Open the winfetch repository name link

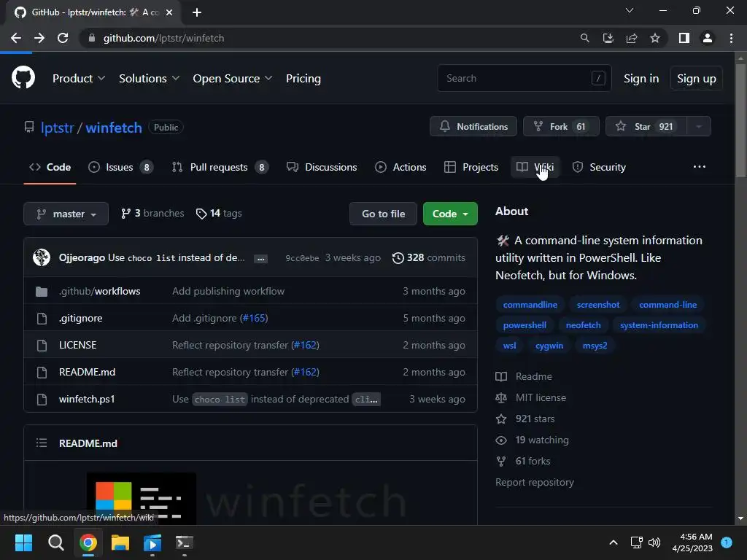point(114,128)
